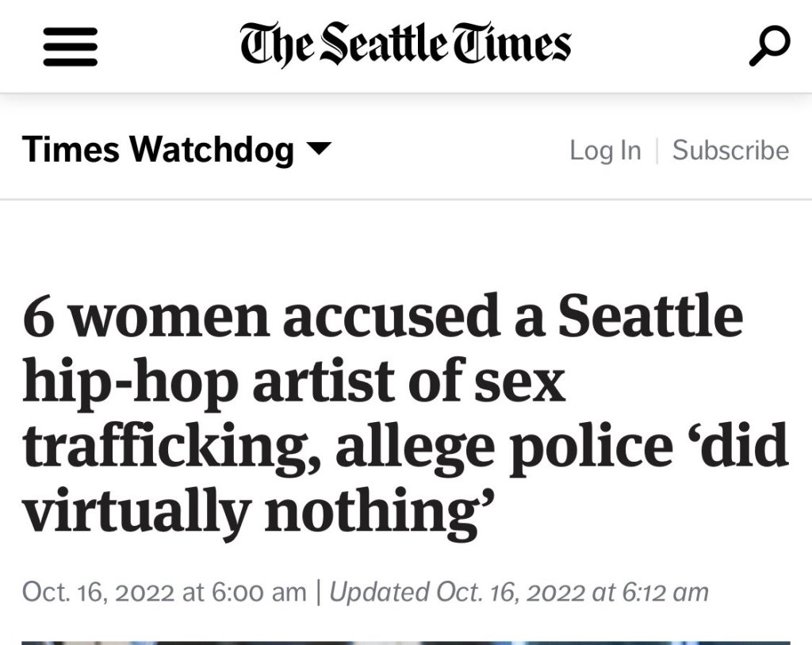Viewport: 812px width, 645px height.
Task: Click the magnifying glass search icon
Action: point(768,46)
